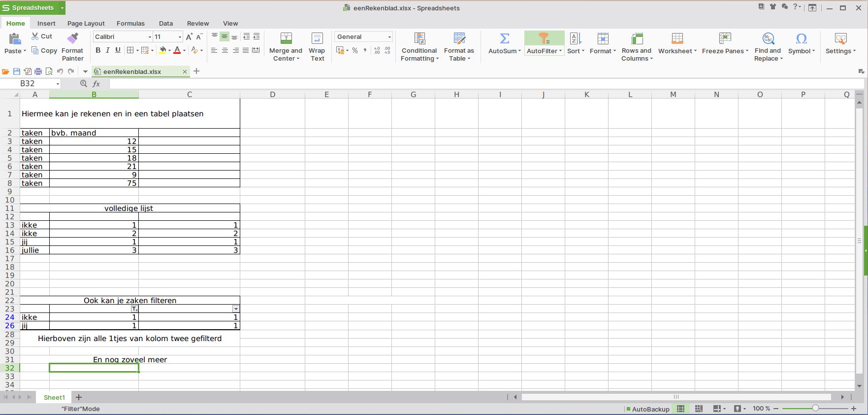Open a new document tab with plus
868x415 pixels.
click(x=196, y=71)
